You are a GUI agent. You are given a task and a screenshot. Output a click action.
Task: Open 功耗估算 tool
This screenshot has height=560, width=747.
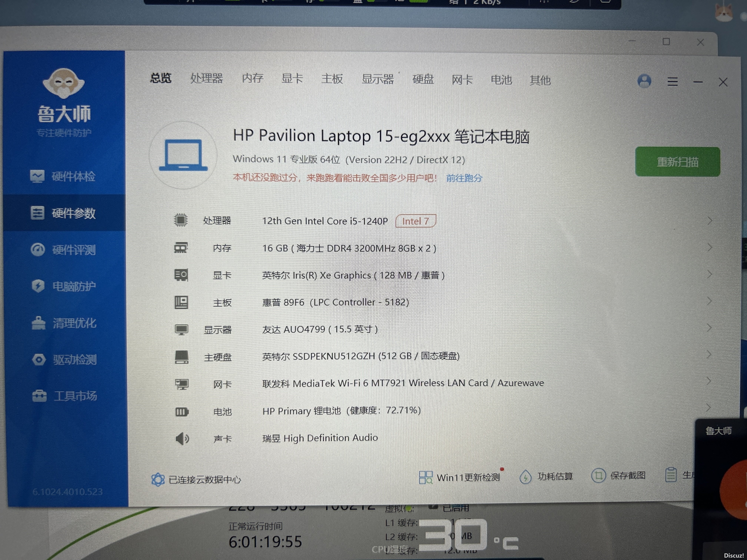tap(546, 477)
